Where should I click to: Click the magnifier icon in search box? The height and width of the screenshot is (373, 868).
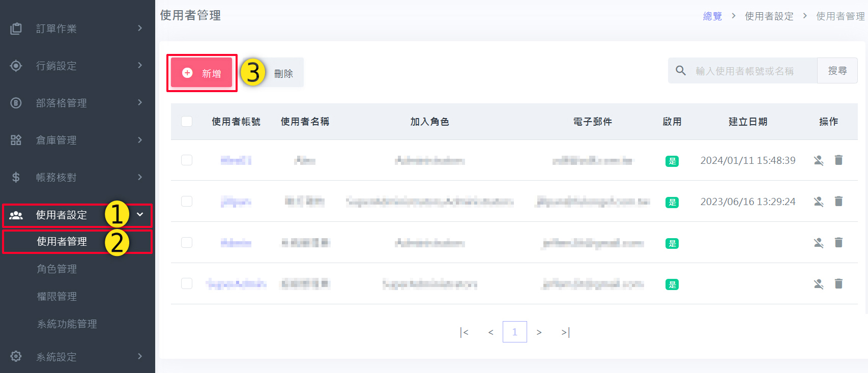[681, 71]
